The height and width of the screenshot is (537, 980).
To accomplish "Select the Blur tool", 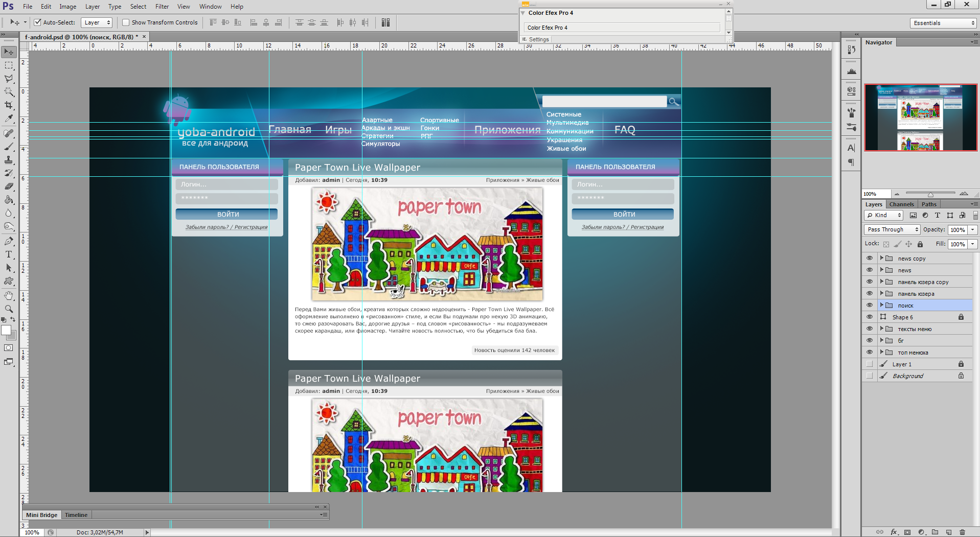I will (x=9, y=213).
